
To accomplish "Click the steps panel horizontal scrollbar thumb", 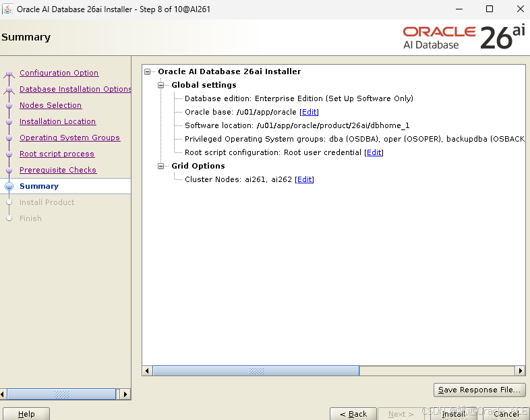I will click(61, 394).
